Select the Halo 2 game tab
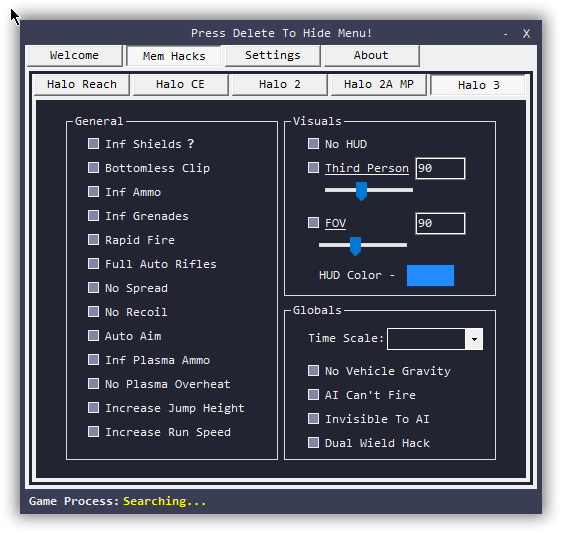This screenshot has width=562, height=534. pyautogui.click(x=280, y=85)
